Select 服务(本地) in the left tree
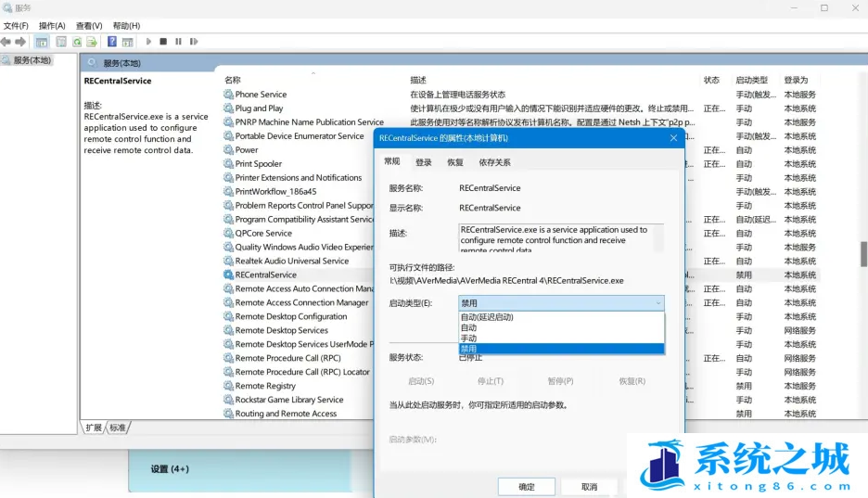This screenshot has height=498, width=868. [x=32, y=59]
